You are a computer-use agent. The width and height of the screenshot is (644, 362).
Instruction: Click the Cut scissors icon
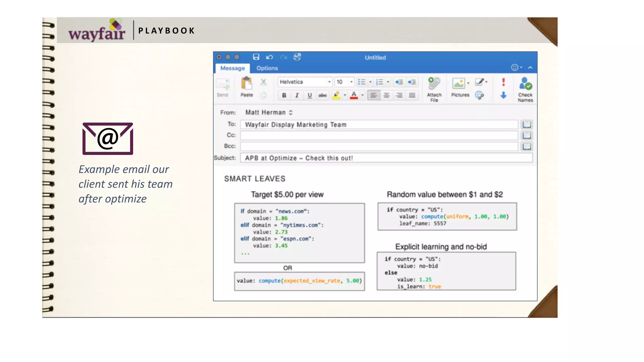click(264, 82)
